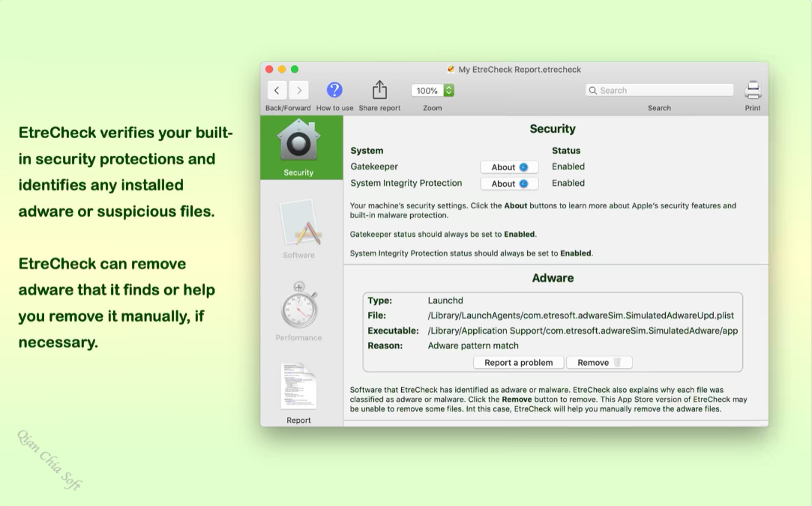Click the Application Support executable path

583,331
